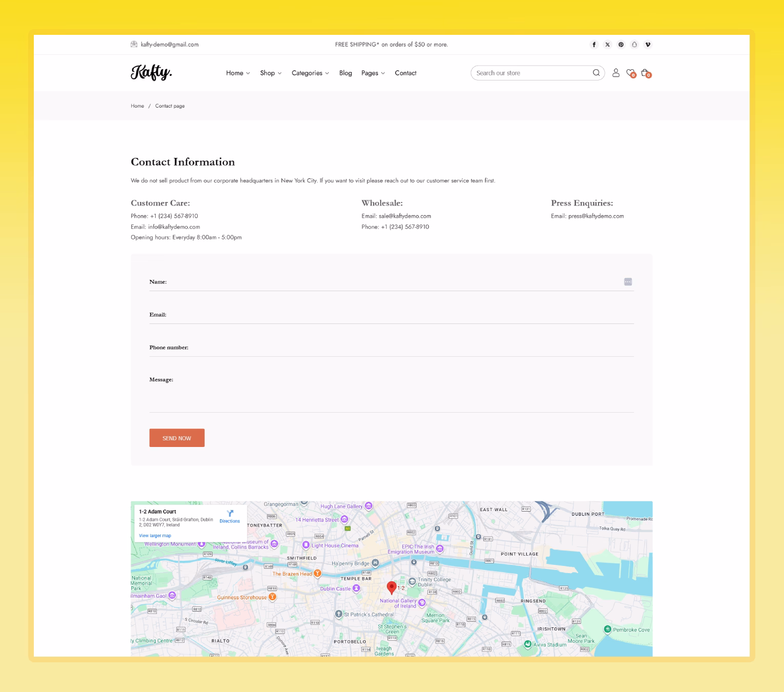Image resolution: width=784 pixels, height=692 pixels.
Task: Click the Aviva Stadium map marker
Action: pos(528,644)
